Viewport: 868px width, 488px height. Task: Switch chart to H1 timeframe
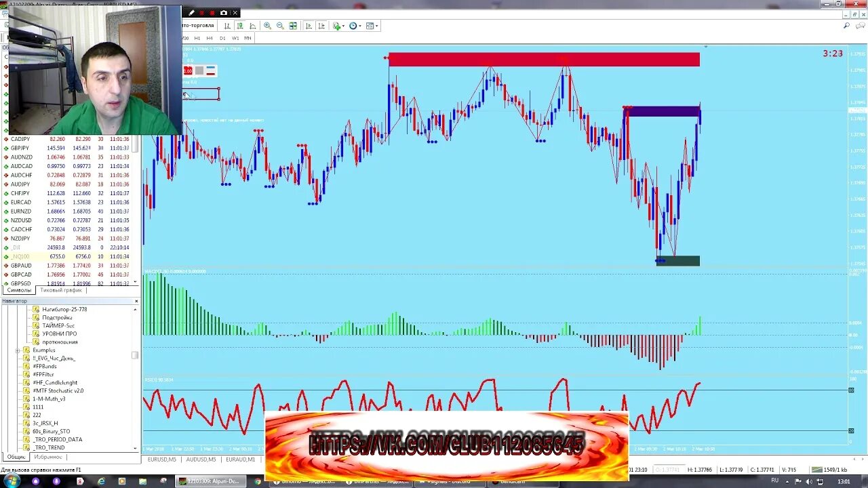click(x=197, y=38)
